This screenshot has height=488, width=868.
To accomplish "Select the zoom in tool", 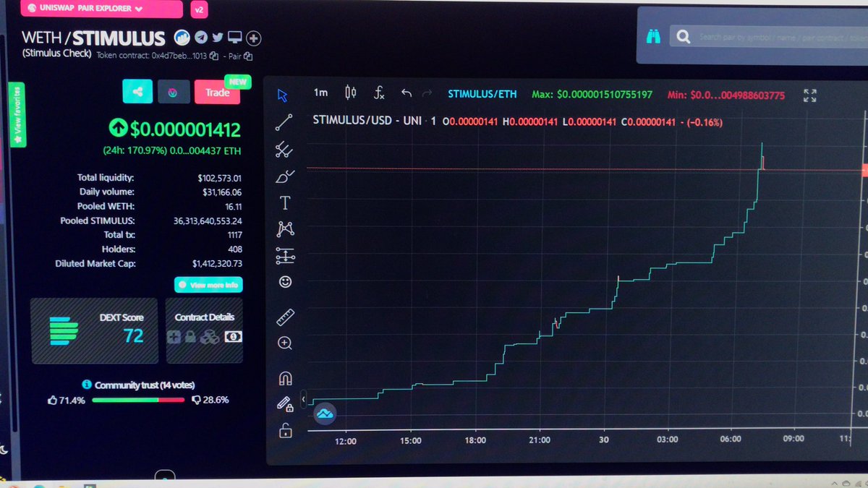I will pyautogui.click(x=285, y=343).
